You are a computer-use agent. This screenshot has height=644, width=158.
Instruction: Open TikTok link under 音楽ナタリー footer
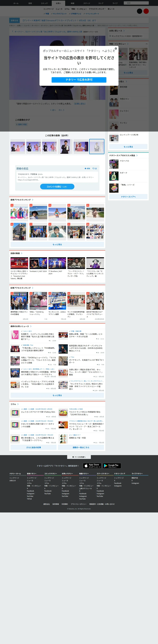pyautogui.click(x=29, y=499)
